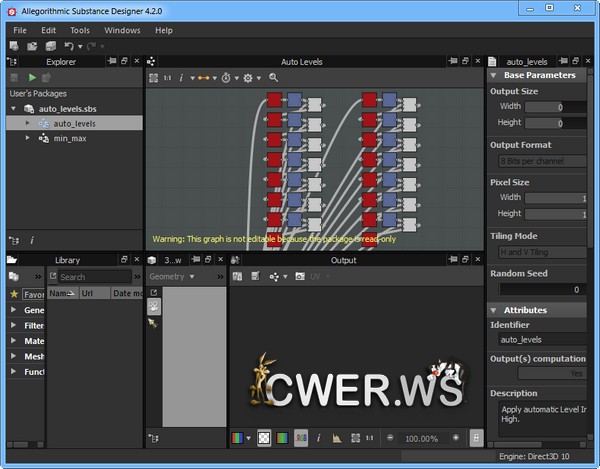Click the light tool icon in 3D view
The image size is (600, 469).
pyautogui.click(x=153, y=324)
